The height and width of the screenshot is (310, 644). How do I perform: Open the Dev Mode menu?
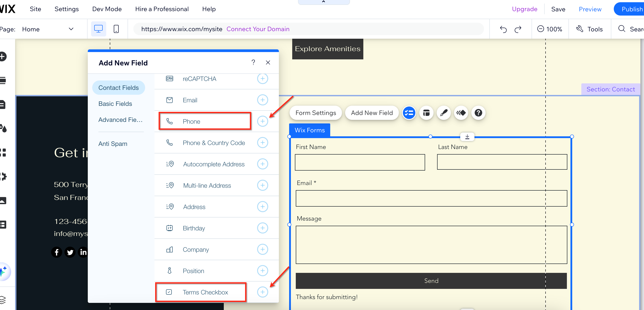pyautogui.click(x=107, y=9)
